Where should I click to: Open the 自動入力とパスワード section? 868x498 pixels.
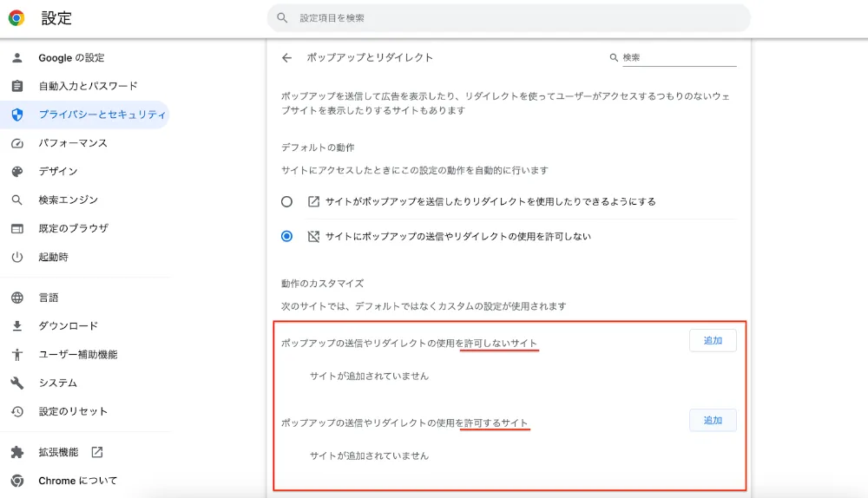88,86
